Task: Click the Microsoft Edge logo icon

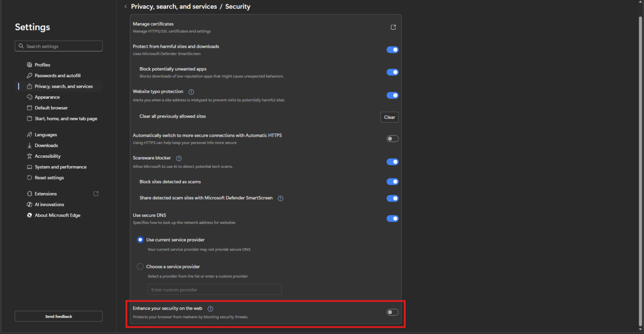Action: point(29,215)
